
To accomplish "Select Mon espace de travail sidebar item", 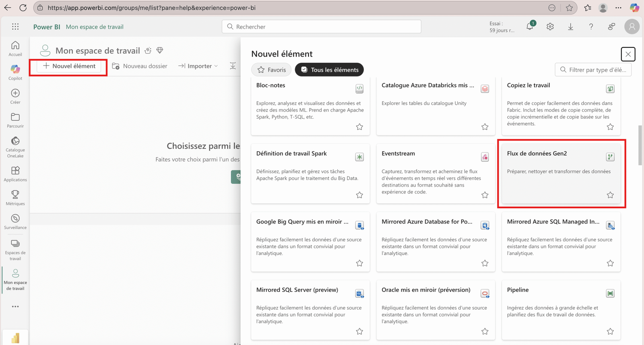I will (x=15, y=279).
